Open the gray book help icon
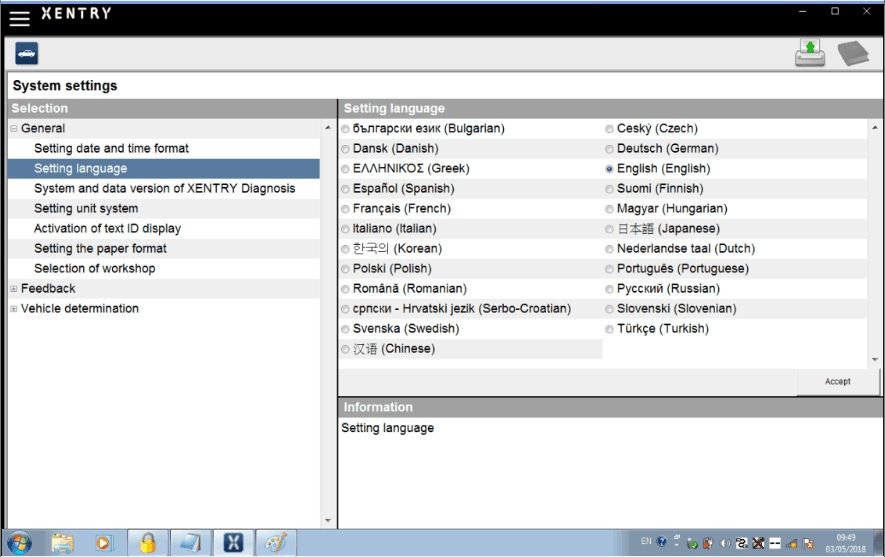The height and width of the screenshot is (557, 885). pyautogui.click(x=852, y=53)
